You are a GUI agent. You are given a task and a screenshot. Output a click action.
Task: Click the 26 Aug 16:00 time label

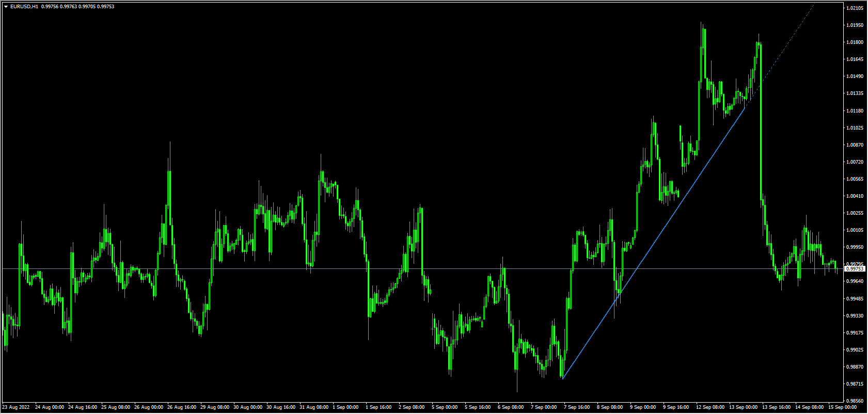tap(182, 407)
